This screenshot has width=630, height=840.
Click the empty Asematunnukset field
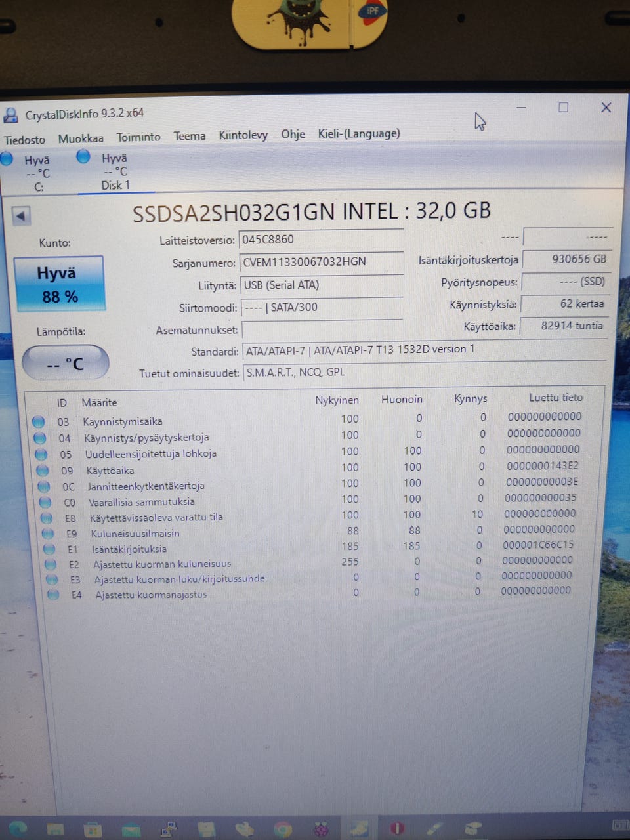click(322, 329)
